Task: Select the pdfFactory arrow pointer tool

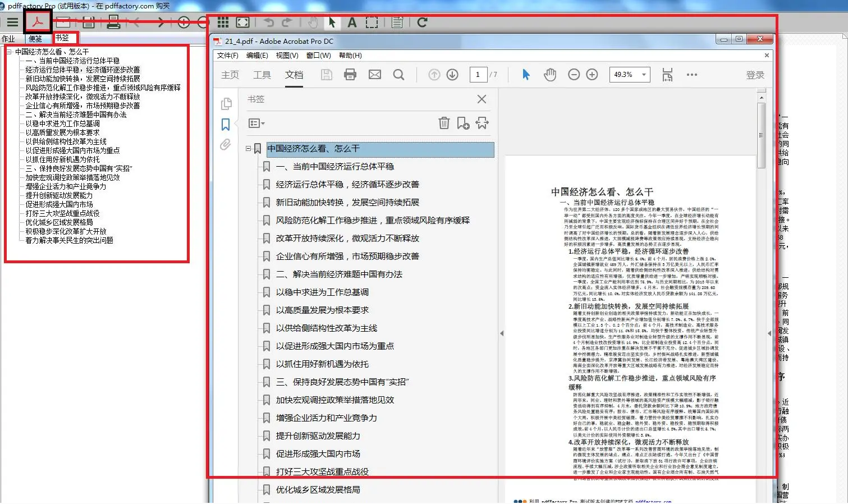Action: [x=332, y=22]
